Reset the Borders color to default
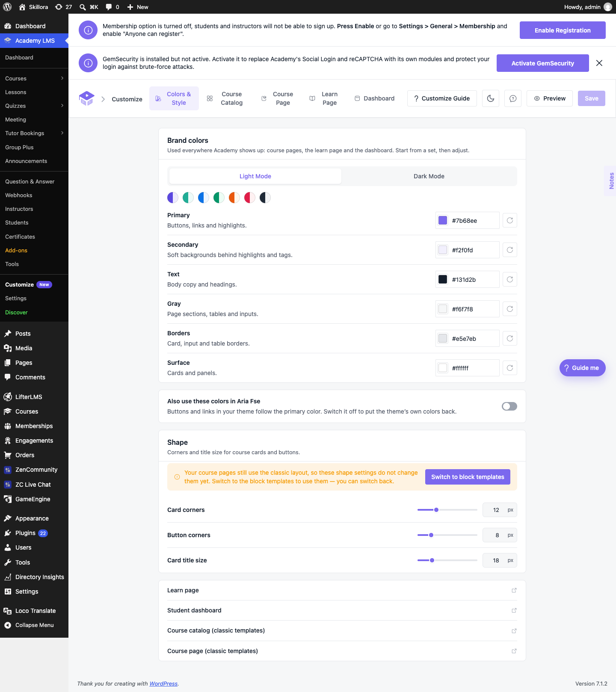This screenshot has height=692, width=616. tap(510, 338)
